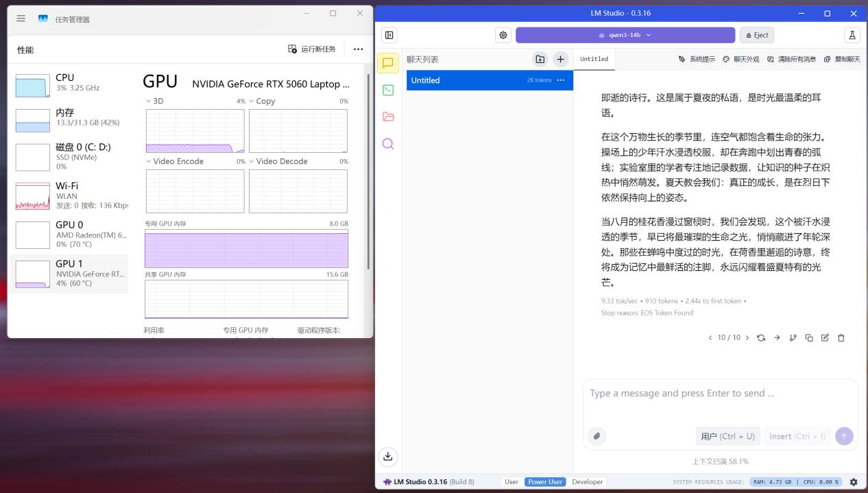The image size is (868, 493).
Task: Select the Developer console icon in sidebar
Action: tap(388, 89)
